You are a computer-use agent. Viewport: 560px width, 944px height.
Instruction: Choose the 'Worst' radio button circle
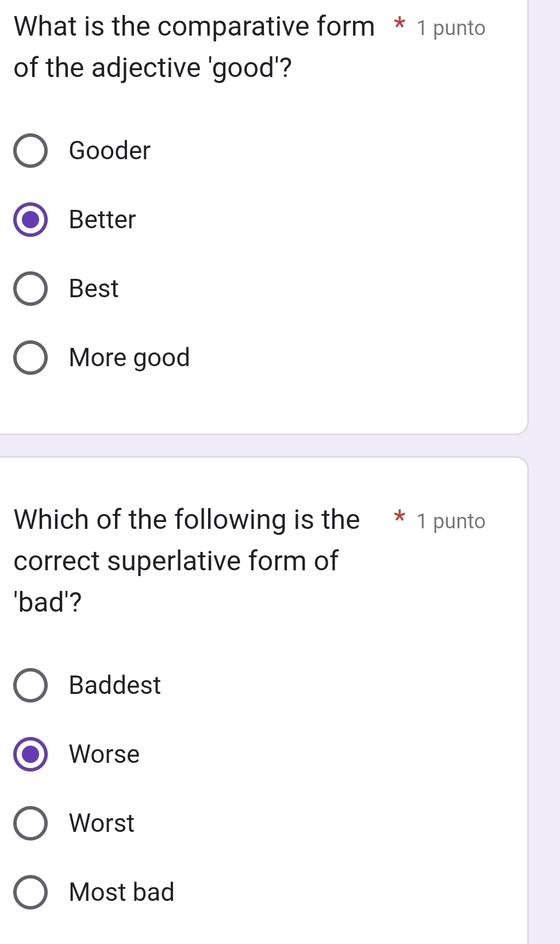click(30, 823)
